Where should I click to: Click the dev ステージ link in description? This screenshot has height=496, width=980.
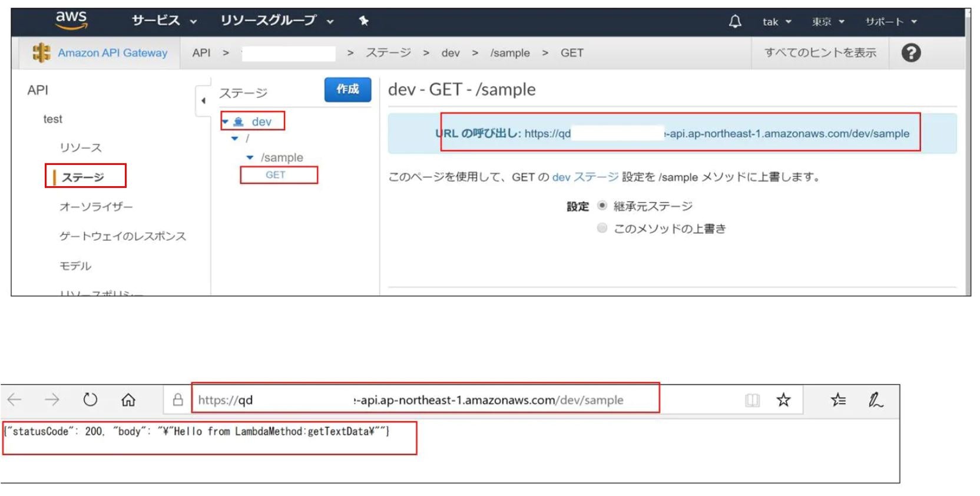tap(585, 177)
